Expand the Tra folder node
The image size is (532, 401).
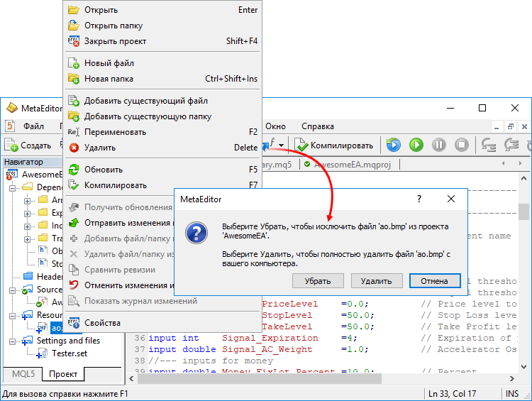[x=28, y=239]
